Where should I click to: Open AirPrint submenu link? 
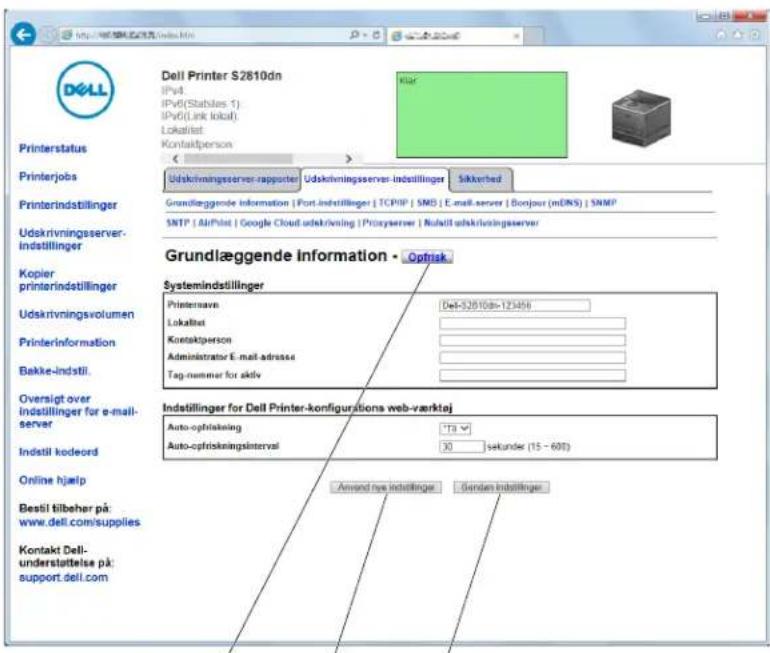pos(215,223)
